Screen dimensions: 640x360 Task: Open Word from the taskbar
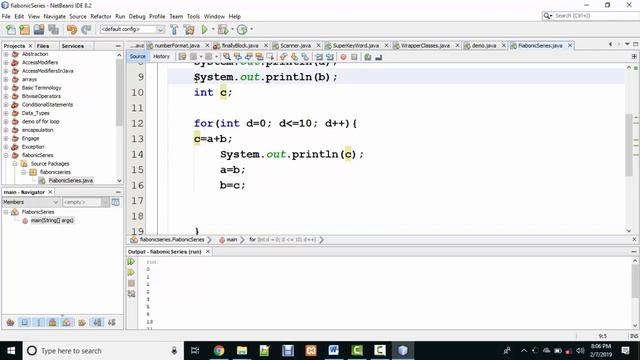coord(333,351)
